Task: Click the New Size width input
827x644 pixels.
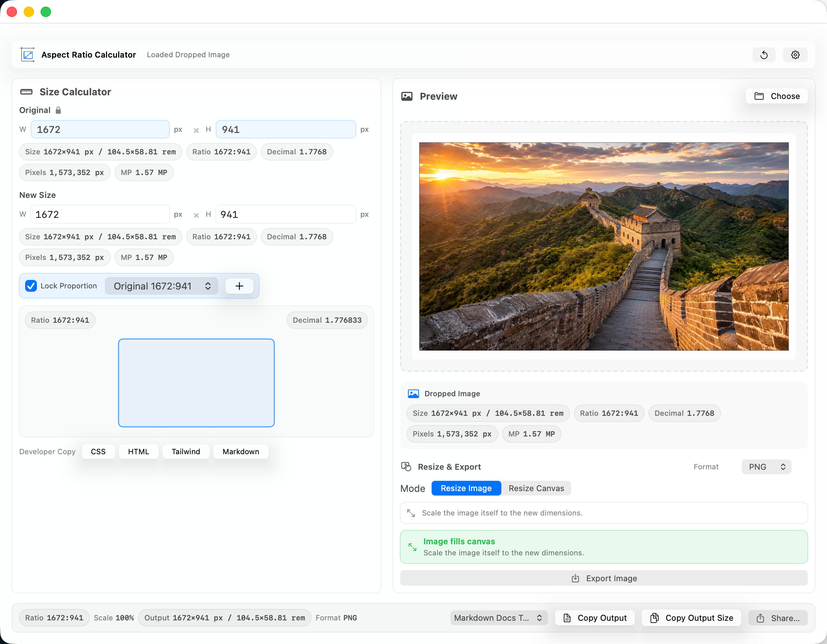Action: pos(100,215)
